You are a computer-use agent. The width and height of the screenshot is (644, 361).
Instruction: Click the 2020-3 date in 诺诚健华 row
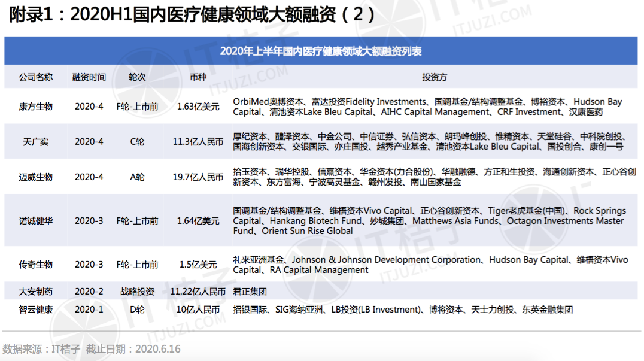(89, 221)
